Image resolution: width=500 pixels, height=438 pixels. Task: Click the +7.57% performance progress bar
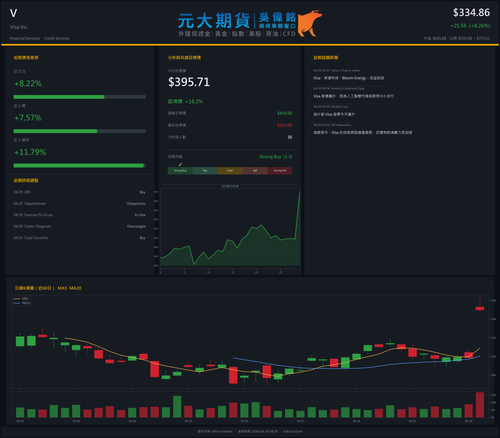tap(80, 131)
